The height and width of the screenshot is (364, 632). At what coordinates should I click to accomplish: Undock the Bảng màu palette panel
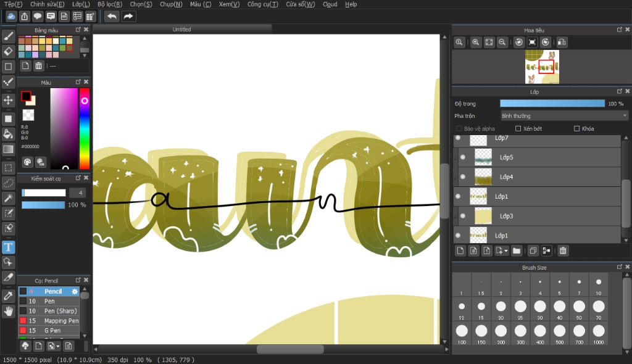78,30
